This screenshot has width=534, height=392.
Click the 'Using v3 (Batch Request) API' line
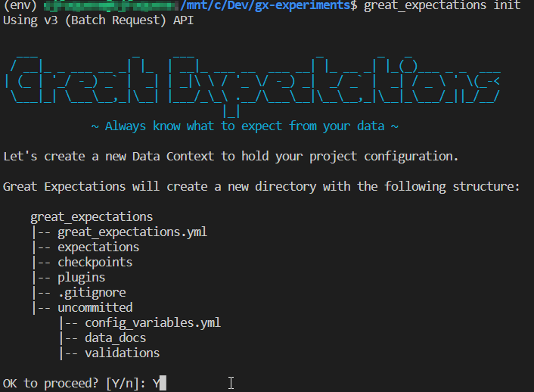pyautogui.click(x=98, y=20)
